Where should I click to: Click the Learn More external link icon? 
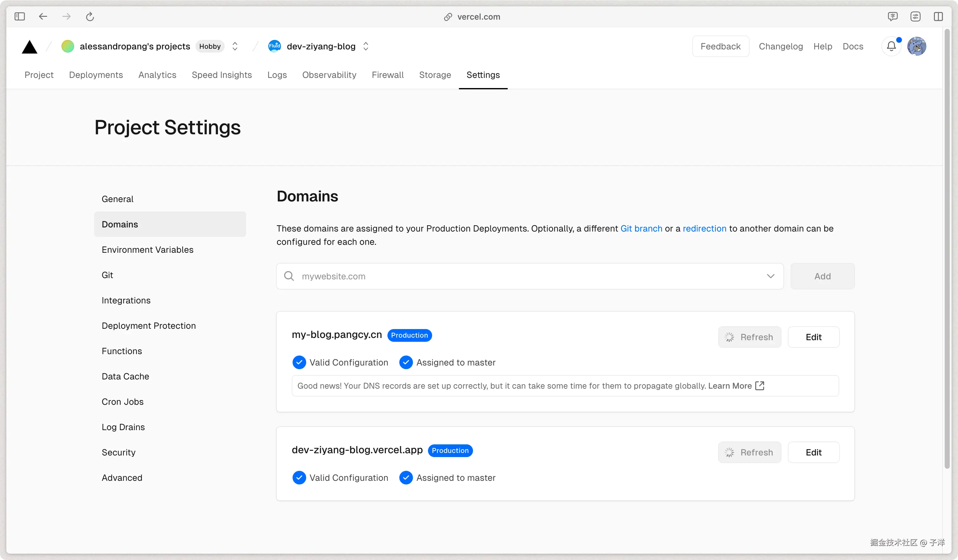click(x=760, y=385)
